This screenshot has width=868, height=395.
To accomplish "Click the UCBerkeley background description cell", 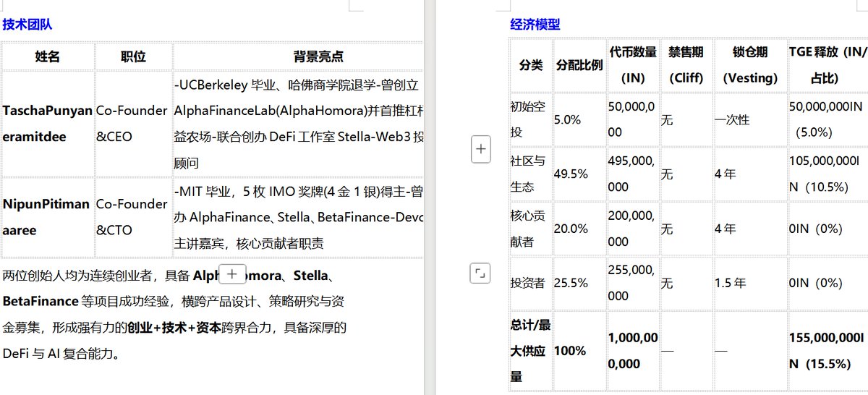I will (298, 124).
